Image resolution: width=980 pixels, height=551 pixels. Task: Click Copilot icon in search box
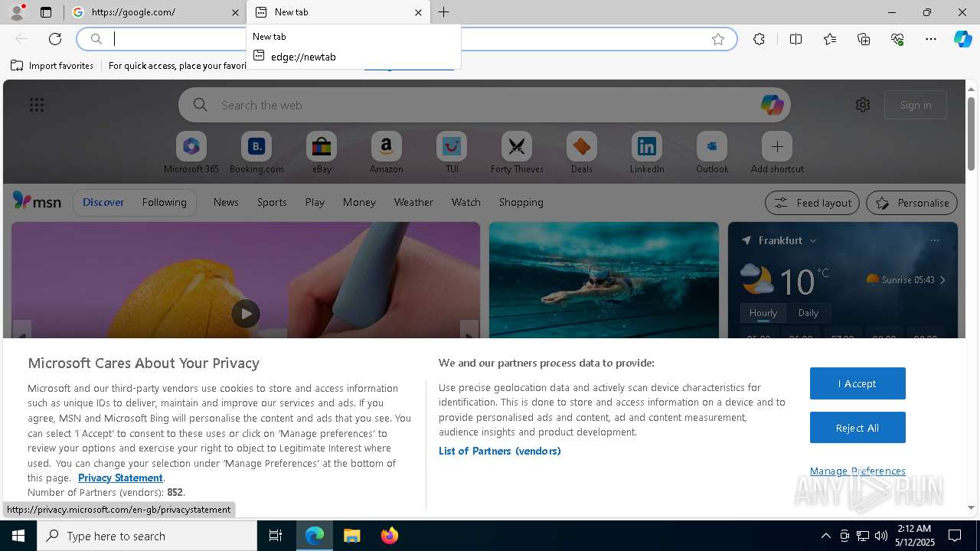pyautogui.click(x=772, y=105)
